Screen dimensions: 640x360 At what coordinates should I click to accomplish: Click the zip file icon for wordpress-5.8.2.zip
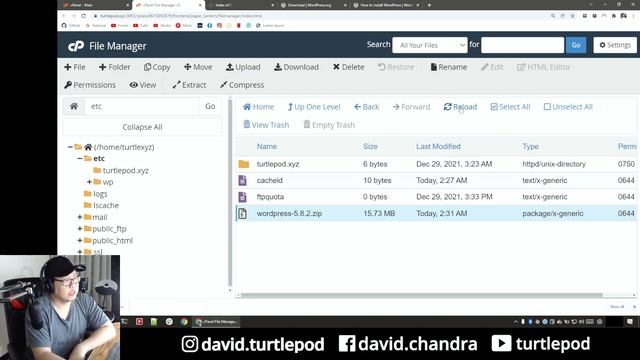click(242, 213)
